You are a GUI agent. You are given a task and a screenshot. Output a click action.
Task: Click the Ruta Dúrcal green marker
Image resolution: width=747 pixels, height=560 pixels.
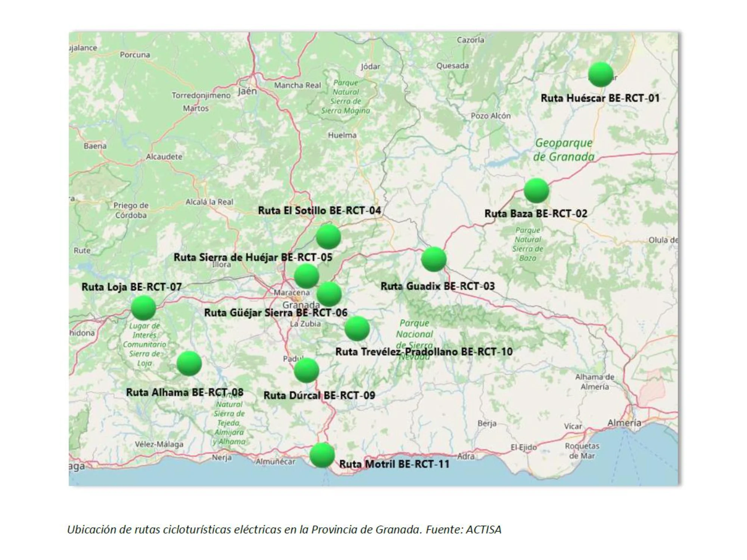pyautogui.click(x=306, y=370)
